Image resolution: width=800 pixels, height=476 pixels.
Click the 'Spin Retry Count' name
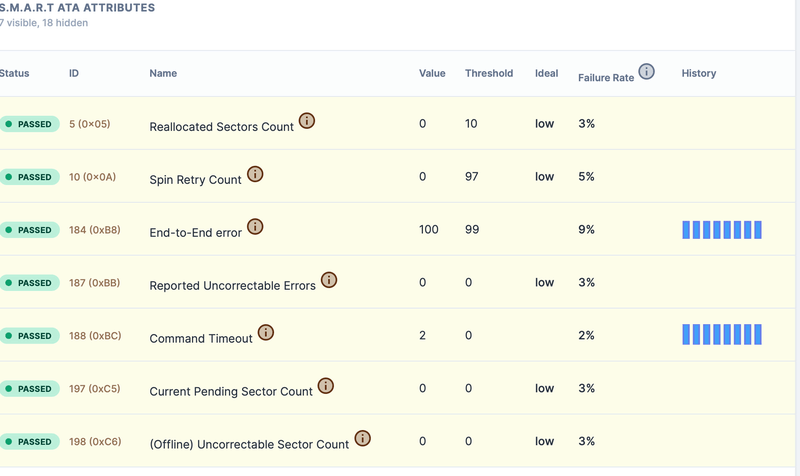tap(195, 180)
